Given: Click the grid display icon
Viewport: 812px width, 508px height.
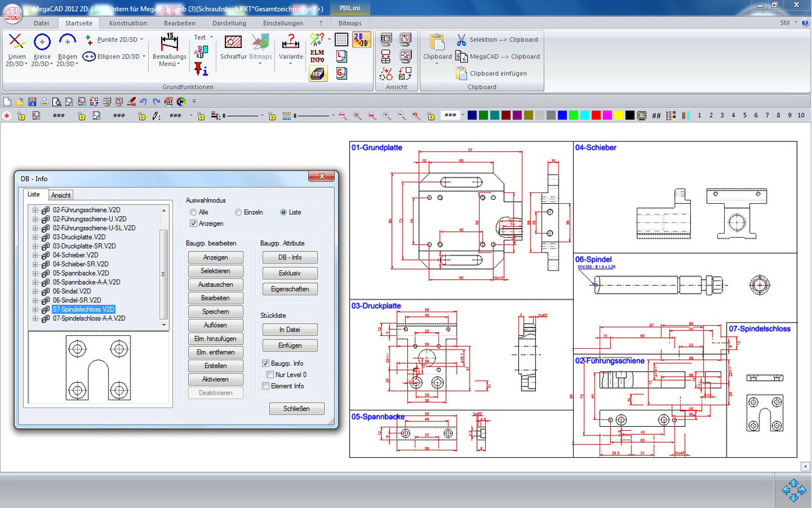Looking at the screenshot, I should (342, 39).
